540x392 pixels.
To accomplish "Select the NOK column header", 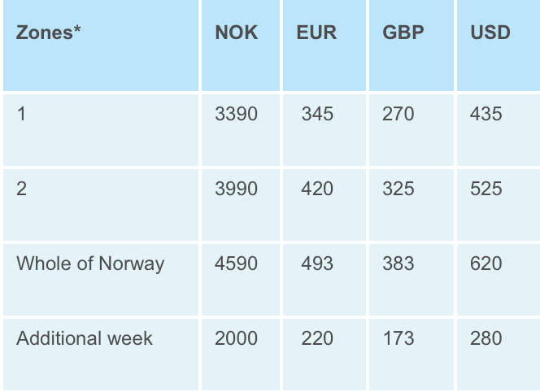I will pos(236,33).
